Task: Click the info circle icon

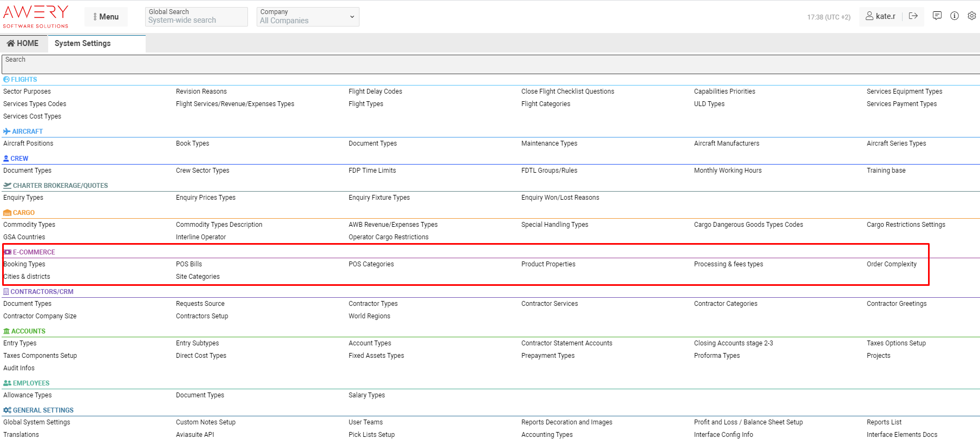Action: point(955,16)
